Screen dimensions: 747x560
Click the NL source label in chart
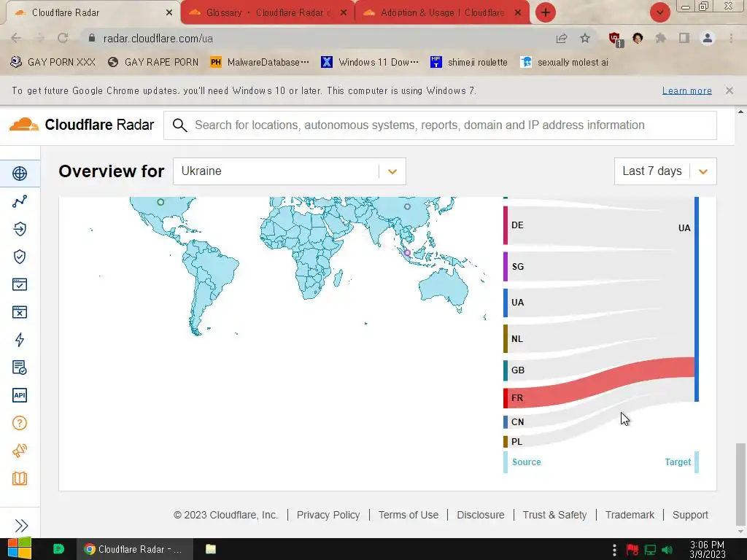click(x=517, y=339)
